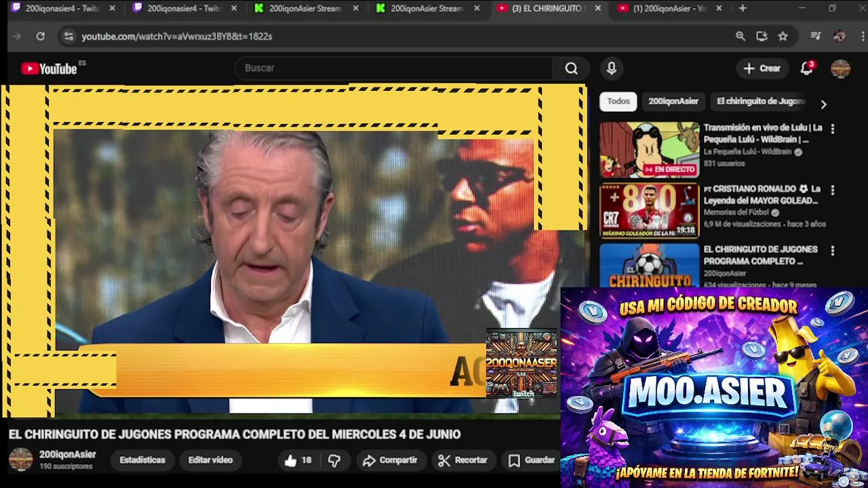The image size is (868, 488).
Task: Go to YouTube home via the logo
Action: 50,68
